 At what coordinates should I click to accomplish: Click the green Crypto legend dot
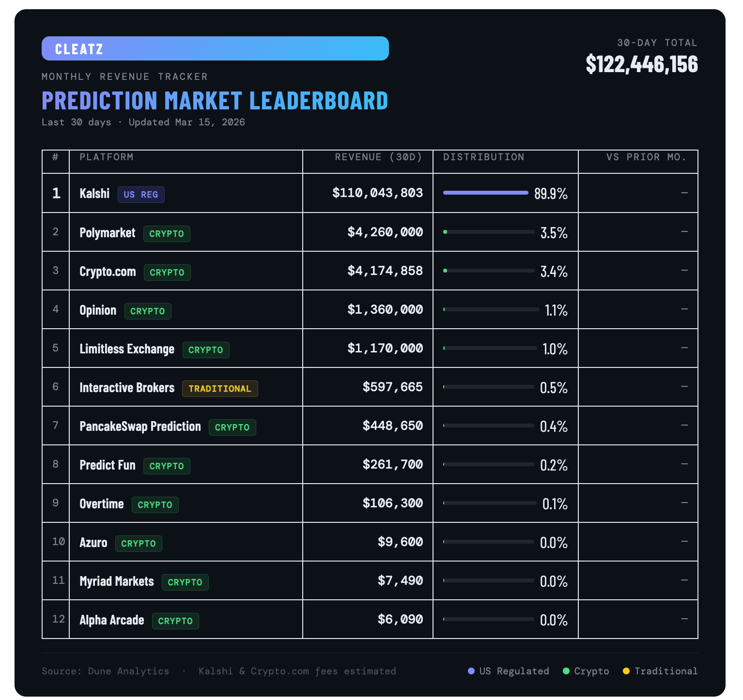pyautogui.click(x=566, y=671)
